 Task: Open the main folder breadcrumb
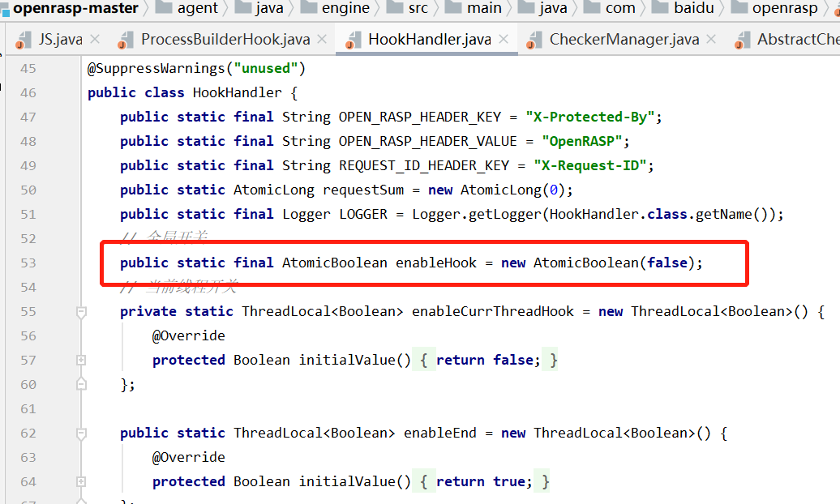coord(484,8)
